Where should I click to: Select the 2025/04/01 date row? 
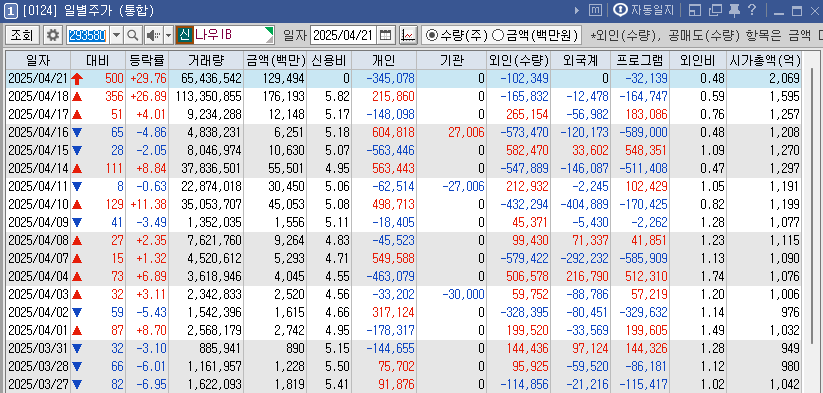[x=403, y=331]
